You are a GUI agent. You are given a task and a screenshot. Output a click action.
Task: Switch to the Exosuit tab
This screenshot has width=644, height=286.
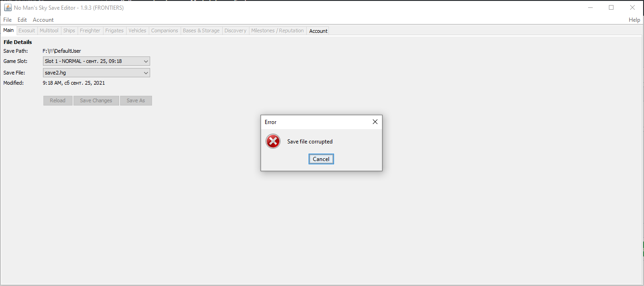pos(26,31)
